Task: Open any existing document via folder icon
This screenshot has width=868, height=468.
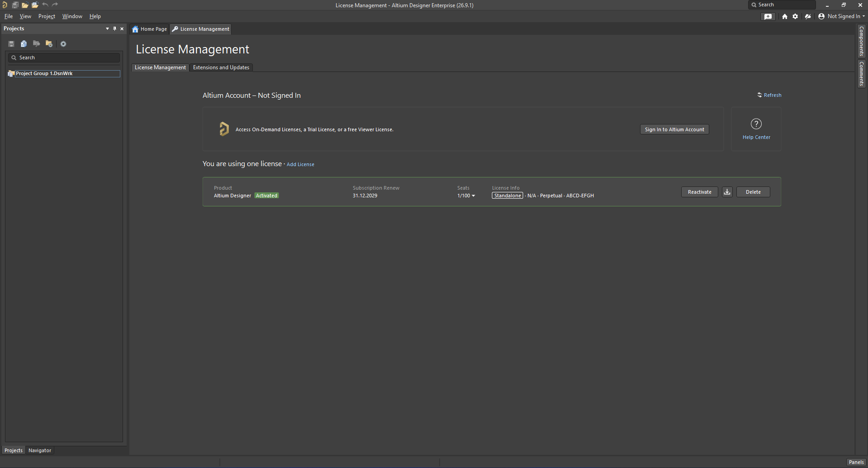Action: tap(25, 5)
